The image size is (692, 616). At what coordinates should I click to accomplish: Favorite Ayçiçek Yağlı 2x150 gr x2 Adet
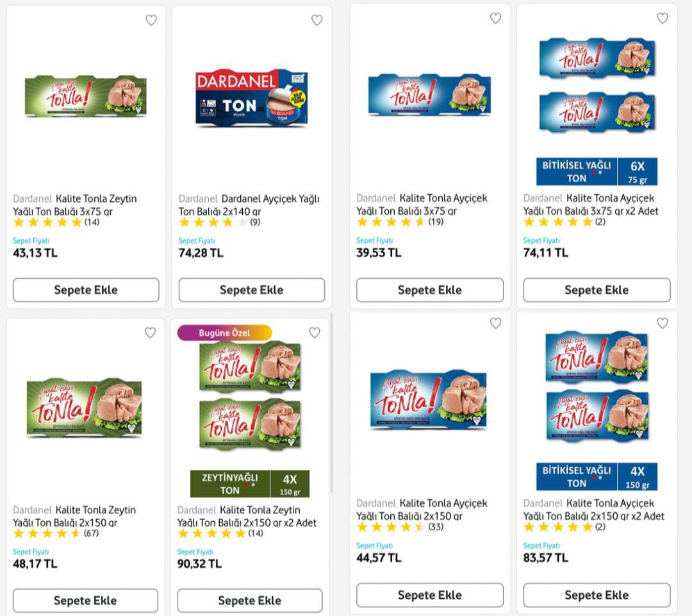pos(663,324)
